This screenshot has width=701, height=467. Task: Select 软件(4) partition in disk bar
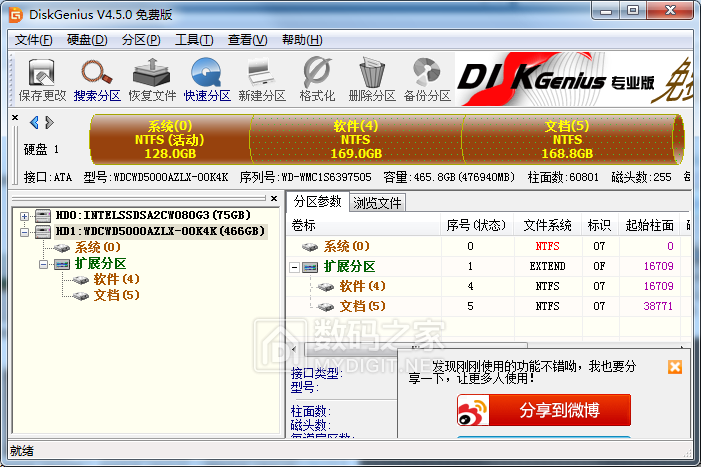[355, 140]
